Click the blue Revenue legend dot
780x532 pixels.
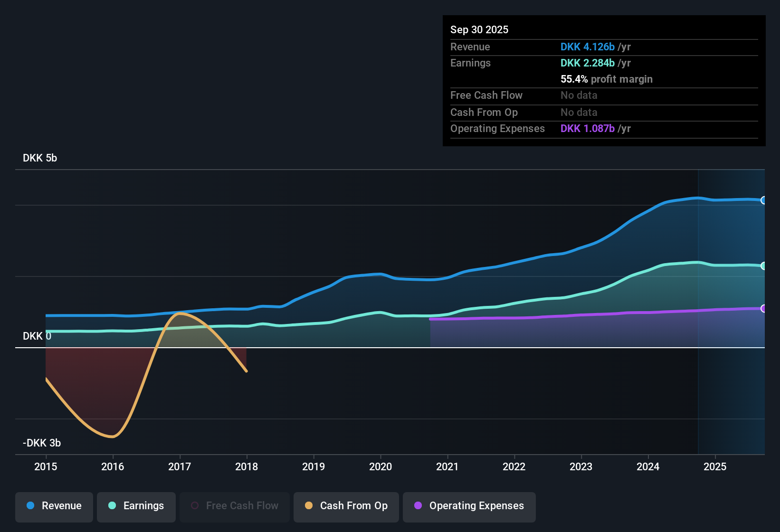30,506
